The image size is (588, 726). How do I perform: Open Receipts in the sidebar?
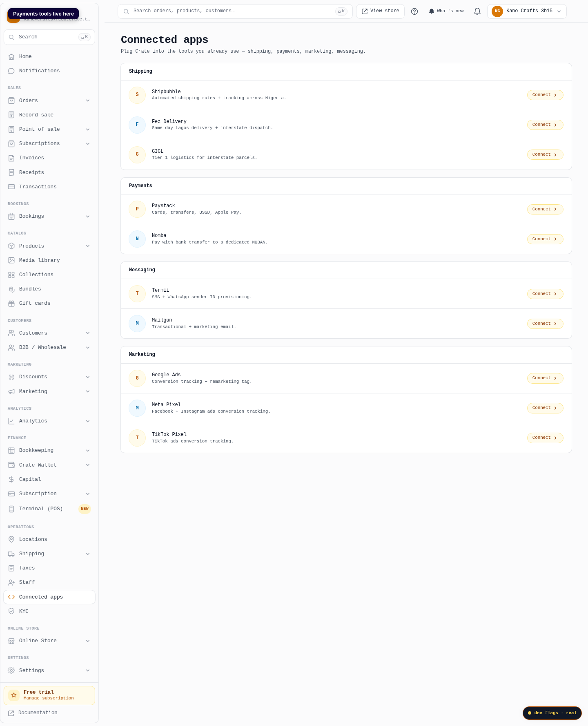pos(49,172)
